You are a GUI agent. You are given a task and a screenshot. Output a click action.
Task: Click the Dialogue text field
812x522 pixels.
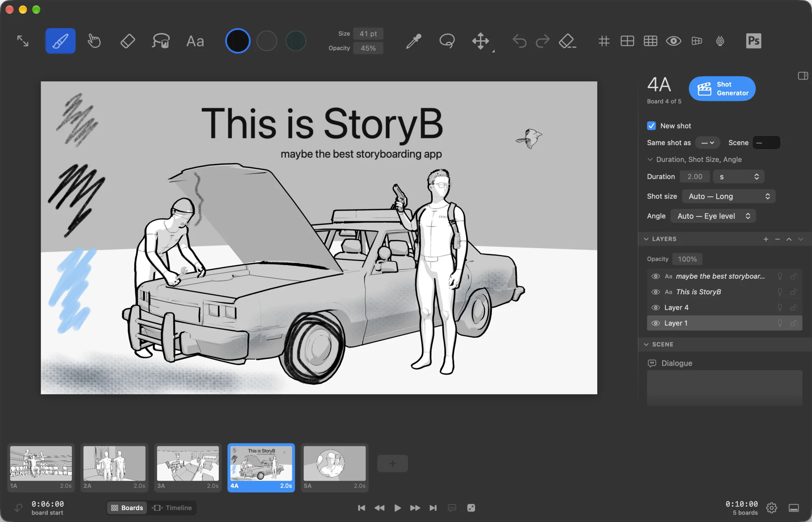coord(724,388)
